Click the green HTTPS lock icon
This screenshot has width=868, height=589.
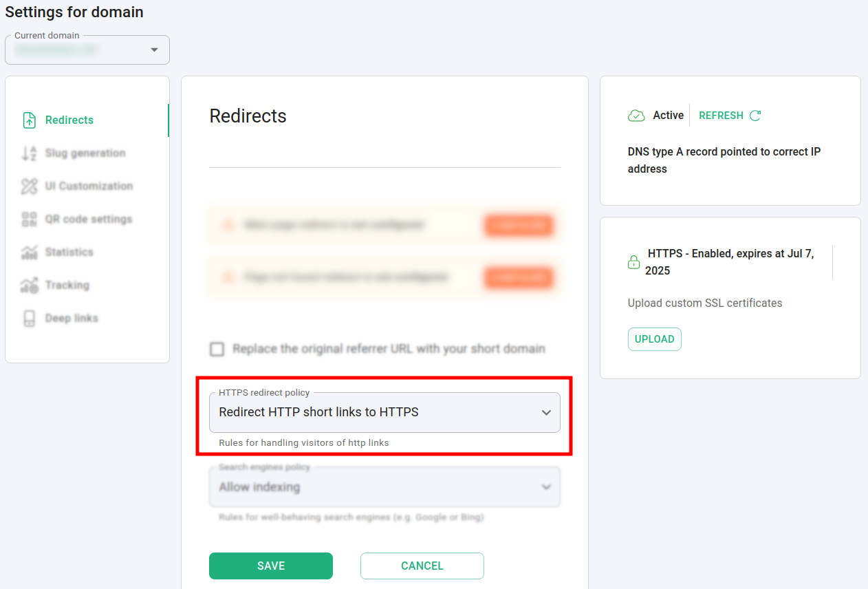pyautogui.click(x=633, y=263)
